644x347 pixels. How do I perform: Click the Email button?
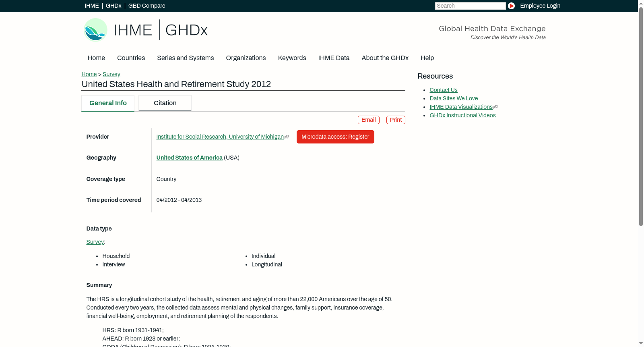369,120
